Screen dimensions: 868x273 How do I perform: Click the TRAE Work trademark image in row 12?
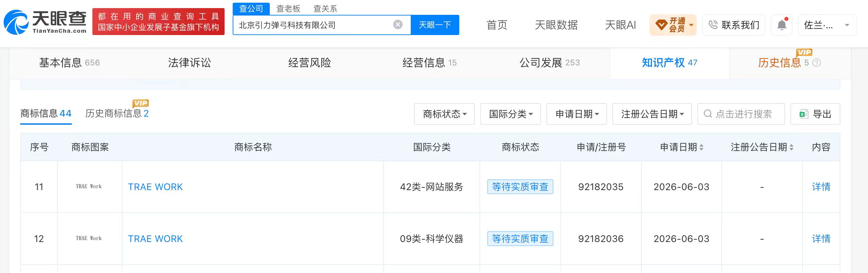tap(89, 238)
